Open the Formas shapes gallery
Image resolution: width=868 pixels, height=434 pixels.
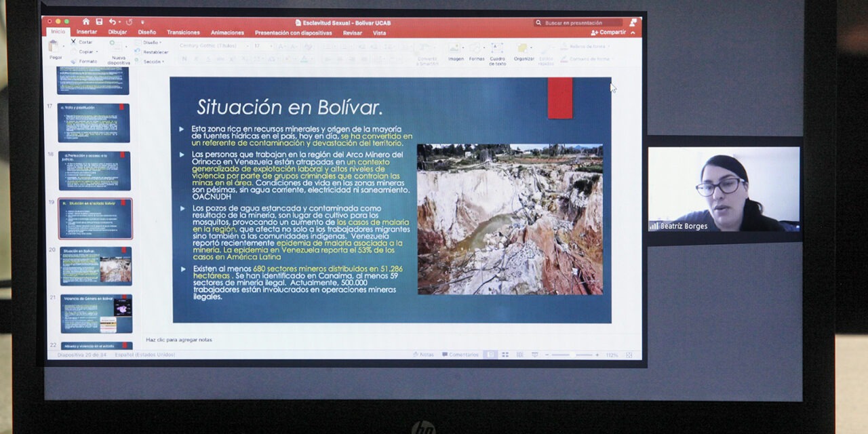(x=477, y=52)
